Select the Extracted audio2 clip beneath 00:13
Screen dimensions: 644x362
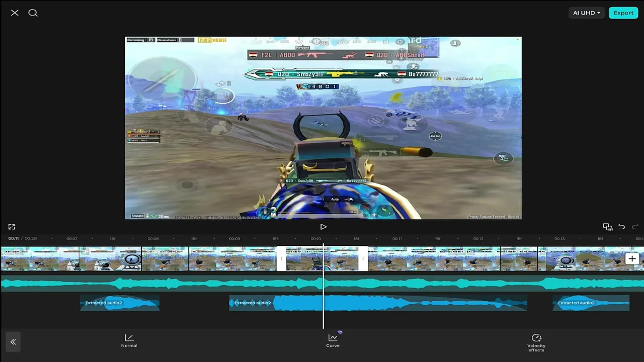pyautogui.click(x=591, y=303)
